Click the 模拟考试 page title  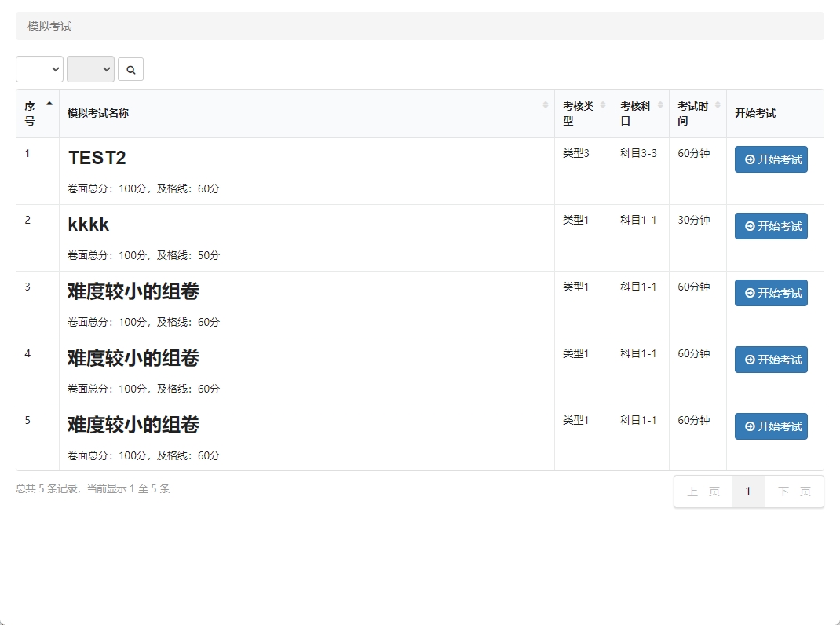tap(49, 26)
